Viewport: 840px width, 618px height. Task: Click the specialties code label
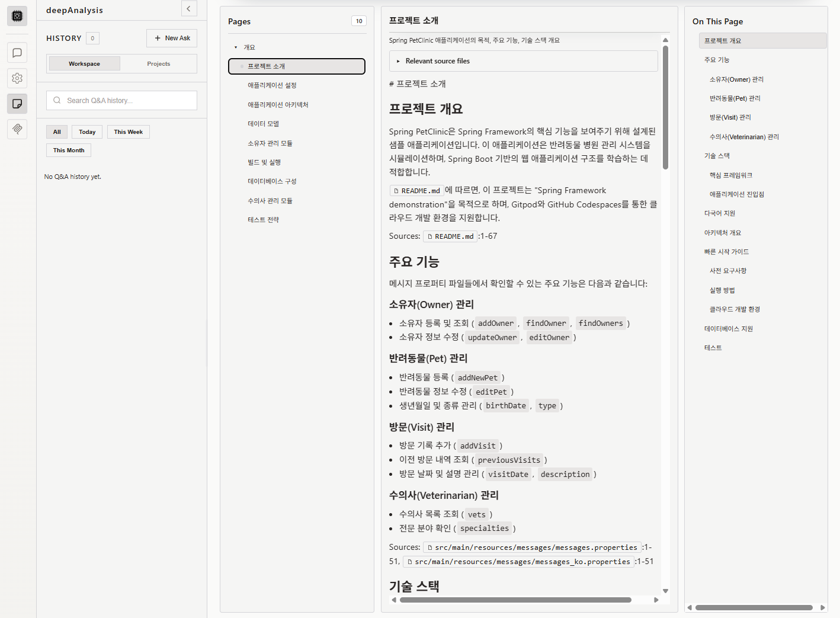click(x=484, y=529)
